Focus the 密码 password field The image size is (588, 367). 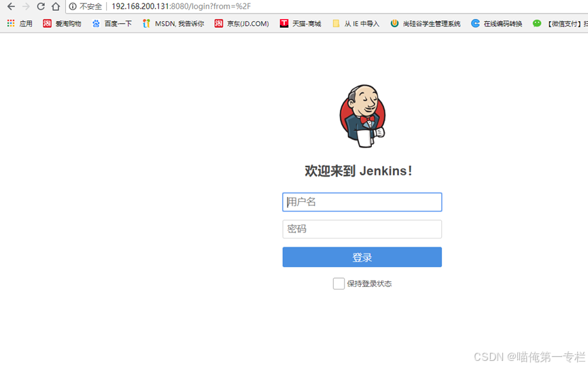tap(362, 229)
